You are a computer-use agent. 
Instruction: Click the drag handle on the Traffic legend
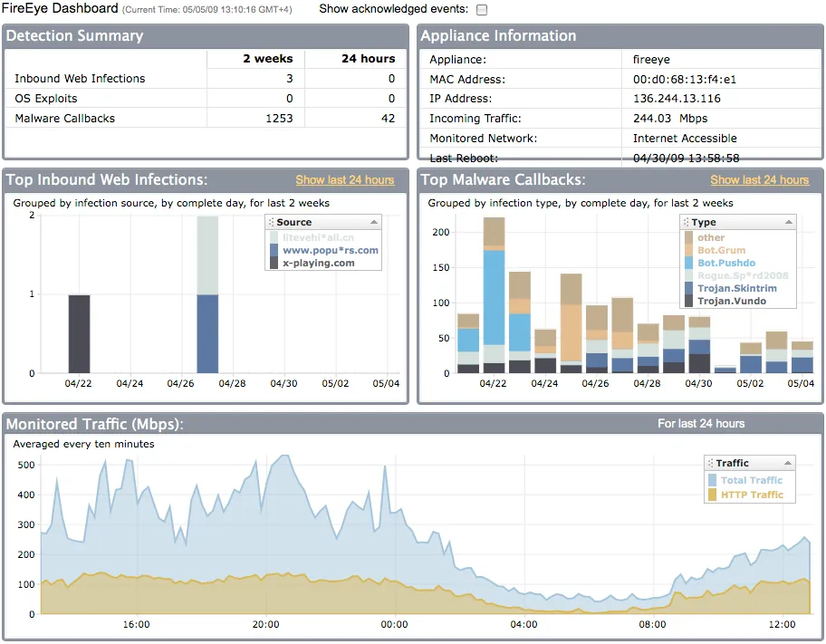click(713, 462)
